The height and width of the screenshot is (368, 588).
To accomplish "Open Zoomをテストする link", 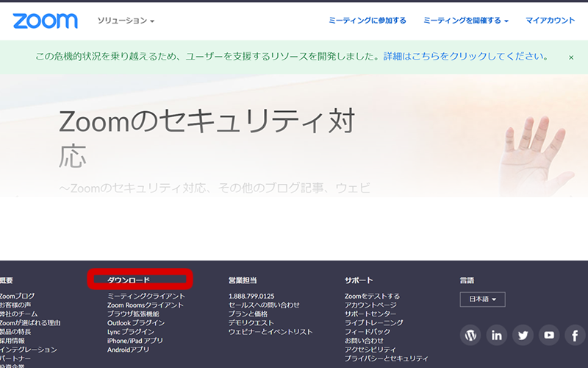I will pyautogui.click(x=373, y=296).
